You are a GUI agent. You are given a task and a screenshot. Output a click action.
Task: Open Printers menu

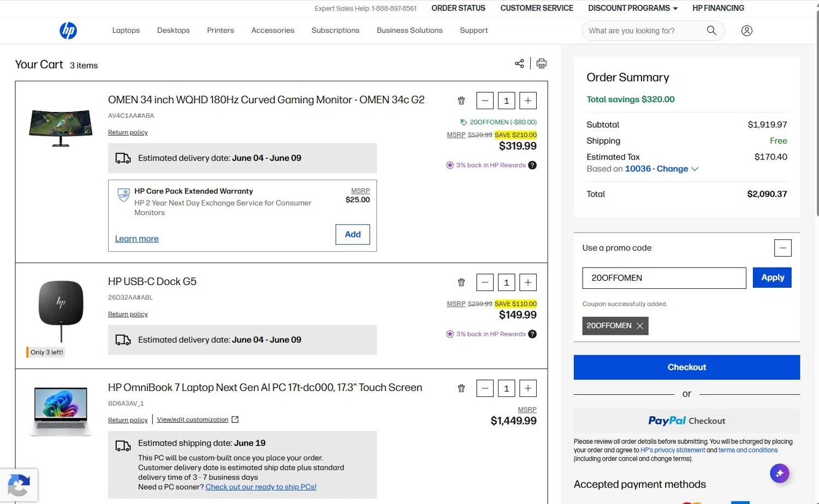pos(221,31)
